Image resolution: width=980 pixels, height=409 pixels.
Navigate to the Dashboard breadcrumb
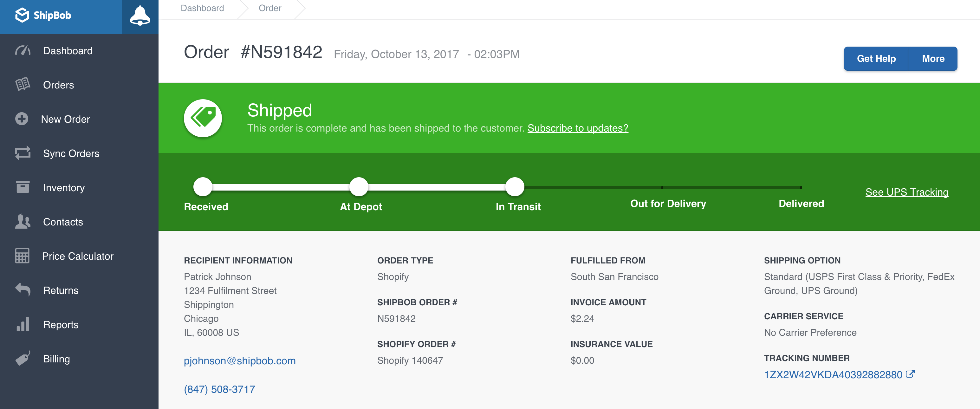pos(202,8)
